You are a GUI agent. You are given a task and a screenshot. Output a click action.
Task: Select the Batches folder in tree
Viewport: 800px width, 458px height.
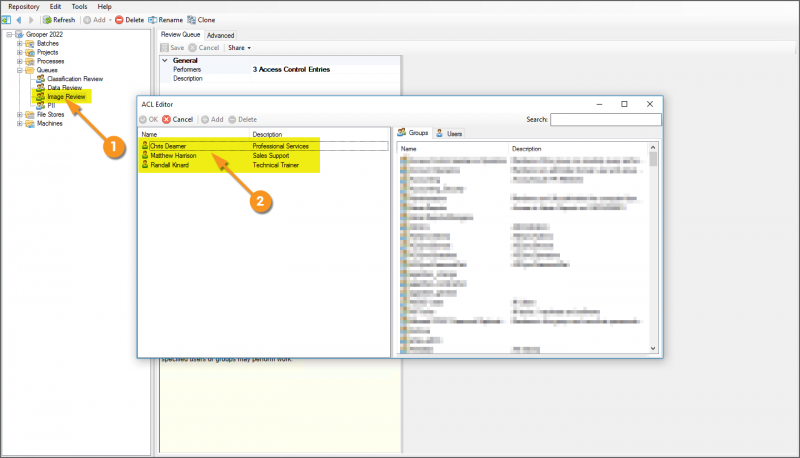pos(47,43)
